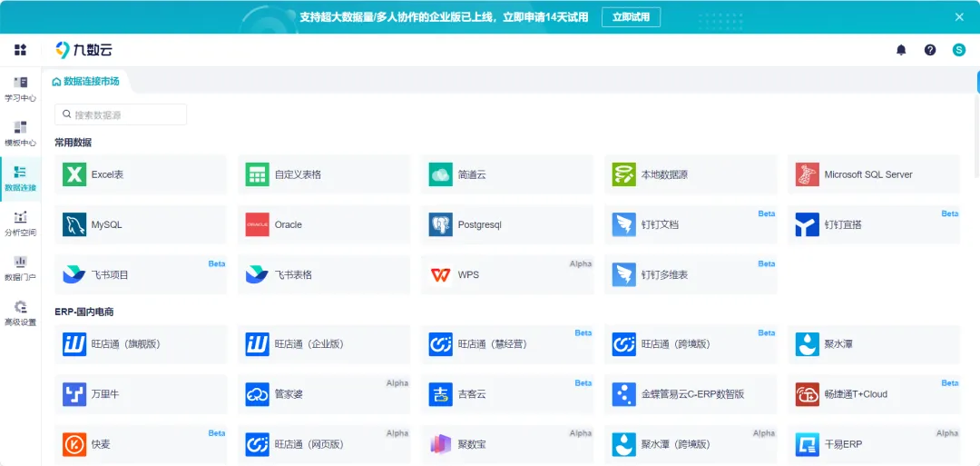This screenshot has height=466, width=980.
Task: Select the Excel表 icon
Action: click(74, 174)
